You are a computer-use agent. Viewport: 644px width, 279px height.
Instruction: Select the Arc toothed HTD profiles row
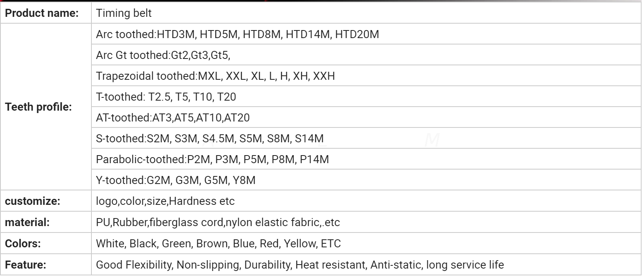click(x=237, y=34)
